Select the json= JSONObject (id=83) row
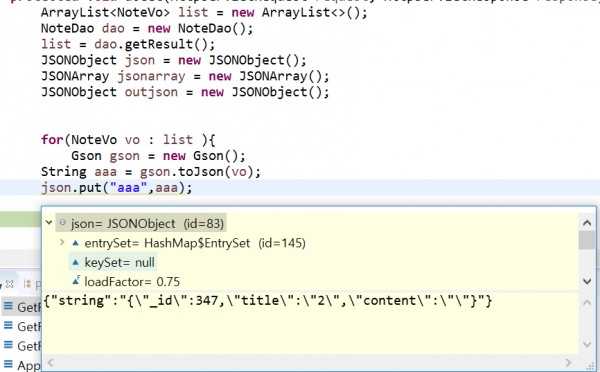The height and width of the screenshot is (372, 600). click(141, 223)
